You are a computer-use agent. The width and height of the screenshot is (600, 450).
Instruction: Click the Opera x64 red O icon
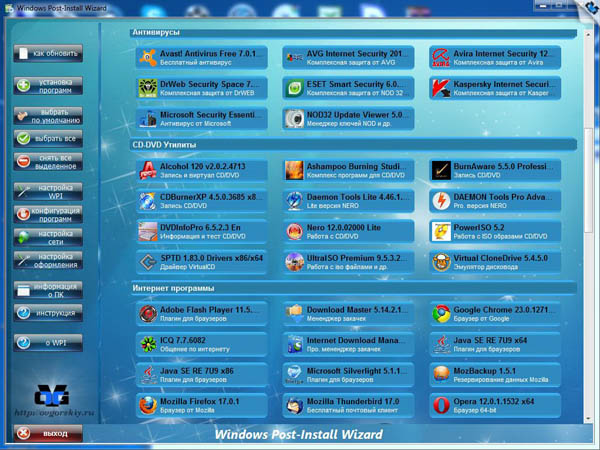coord(441,406)
